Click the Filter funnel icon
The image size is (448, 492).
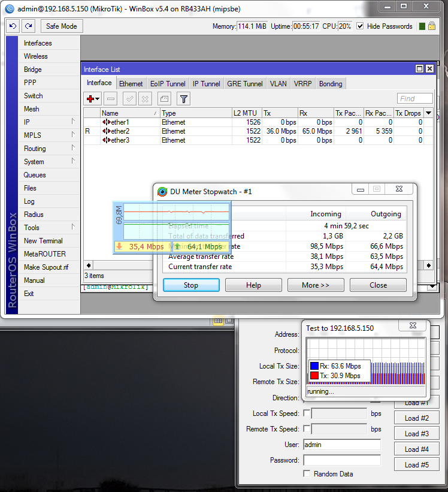(184, 99)
